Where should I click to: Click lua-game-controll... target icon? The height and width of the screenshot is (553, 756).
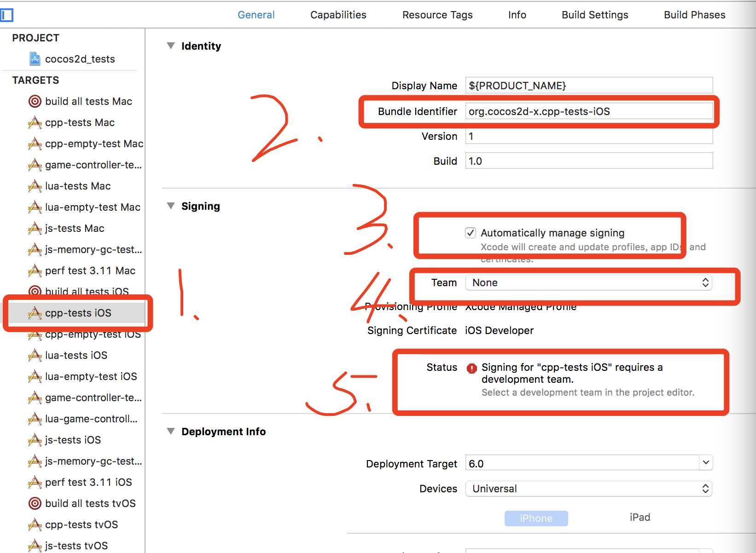(35, 419)
